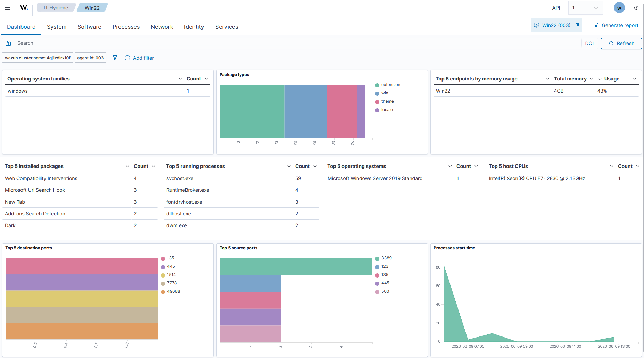Open the help icon in top bar
644x358 pixels.
(636, 8)
